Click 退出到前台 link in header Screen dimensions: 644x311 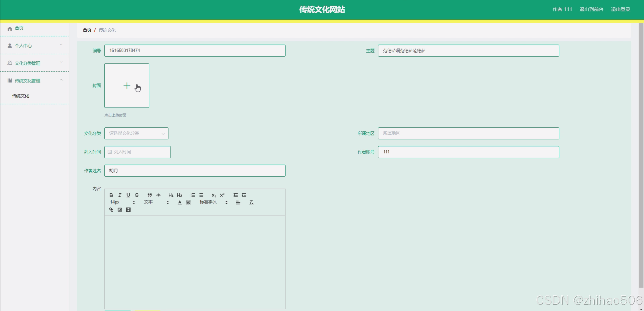(x=591, y=10)
